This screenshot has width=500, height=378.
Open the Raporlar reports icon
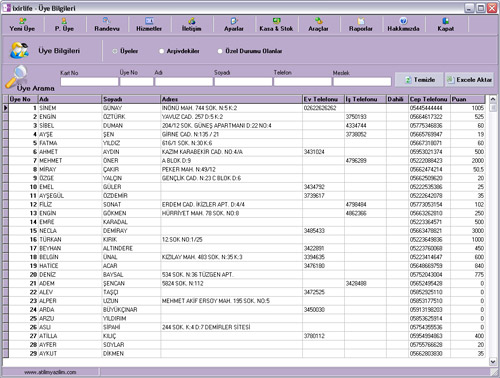(361, 21)
